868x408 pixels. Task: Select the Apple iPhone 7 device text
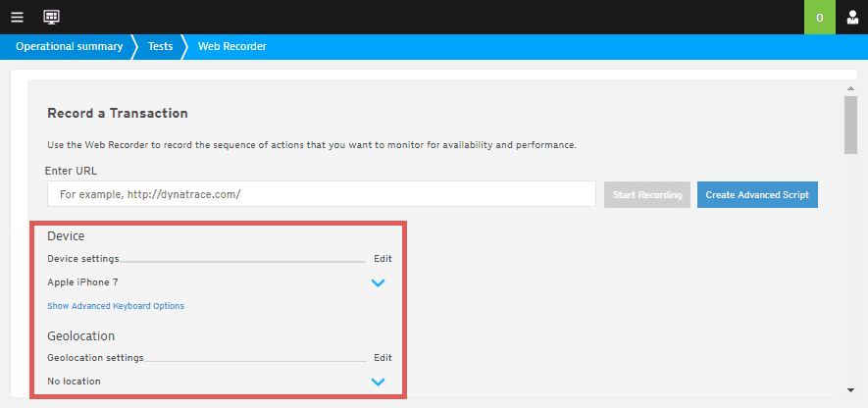coord(83,282)
